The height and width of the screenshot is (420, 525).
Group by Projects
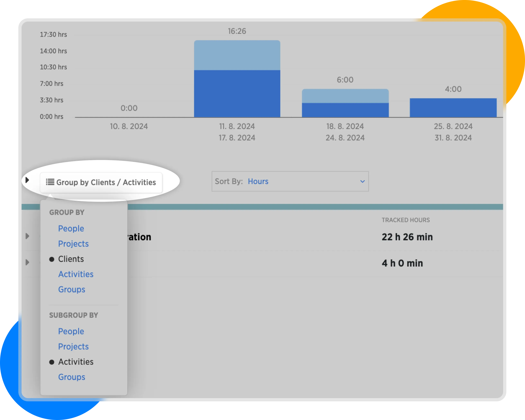click(73, 244)
